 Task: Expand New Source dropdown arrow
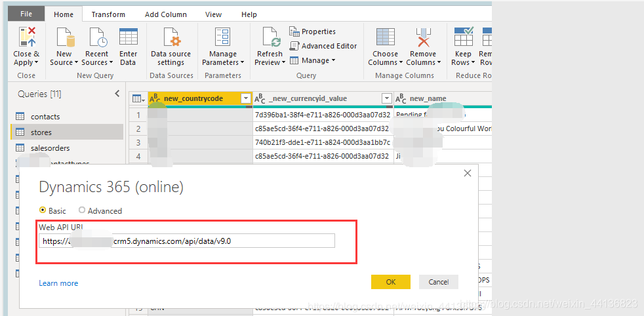76,62
